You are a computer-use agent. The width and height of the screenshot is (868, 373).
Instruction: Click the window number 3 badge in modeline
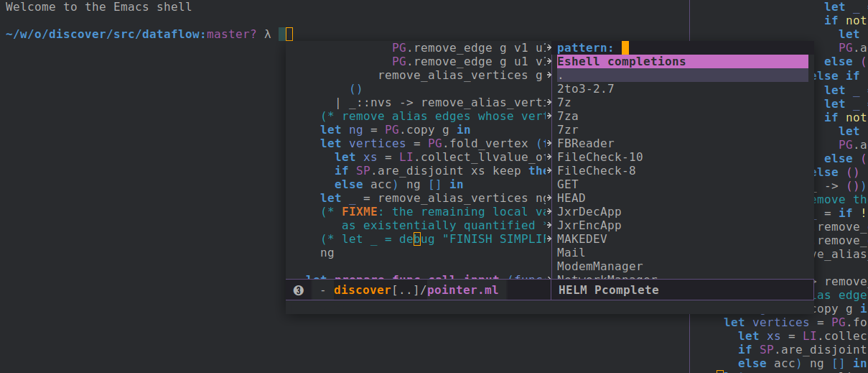(x=299, y=290)
